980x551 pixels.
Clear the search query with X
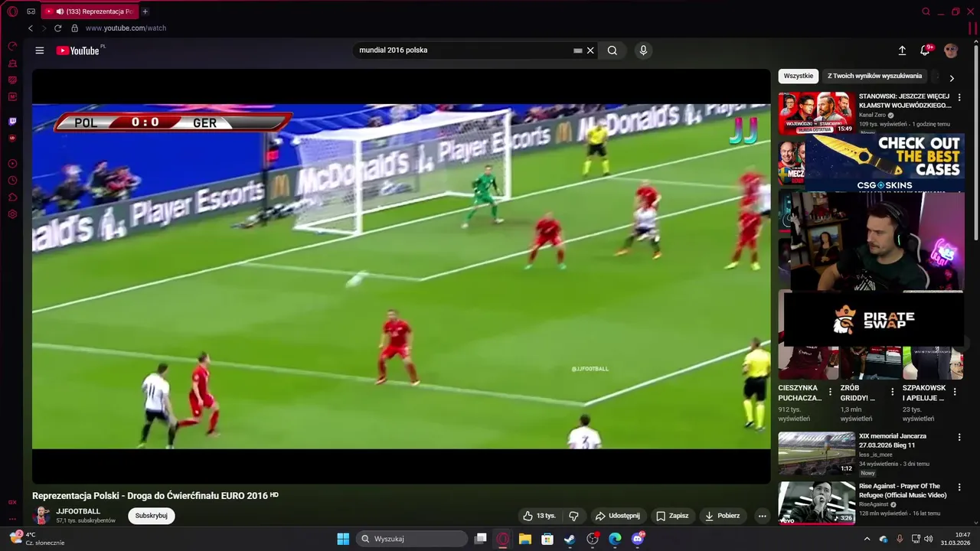[x=590, y=51]
